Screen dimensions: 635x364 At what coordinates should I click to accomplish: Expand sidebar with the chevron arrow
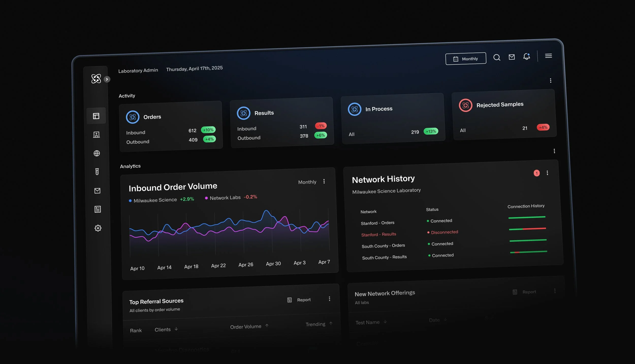(107, 79)
